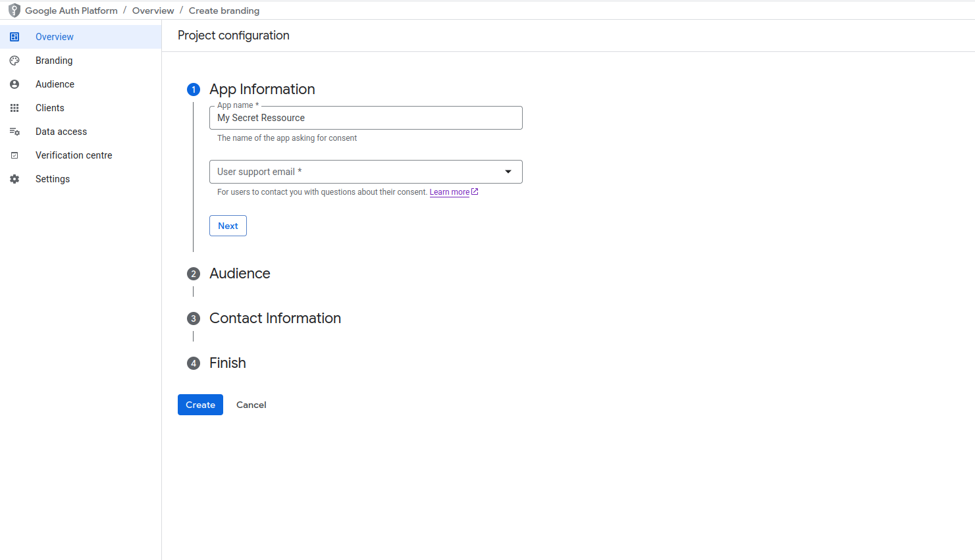Expand the Finish step
The image size is (975, 560).
pyautogui.click(x=227, y=363)
